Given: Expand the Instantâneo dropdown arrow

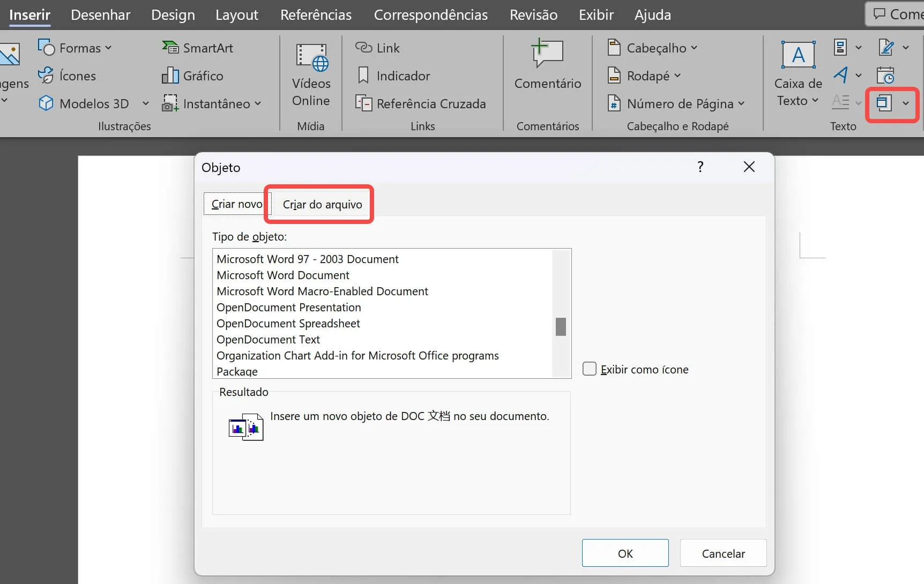Looking at the screenshot, I should 258,103.
